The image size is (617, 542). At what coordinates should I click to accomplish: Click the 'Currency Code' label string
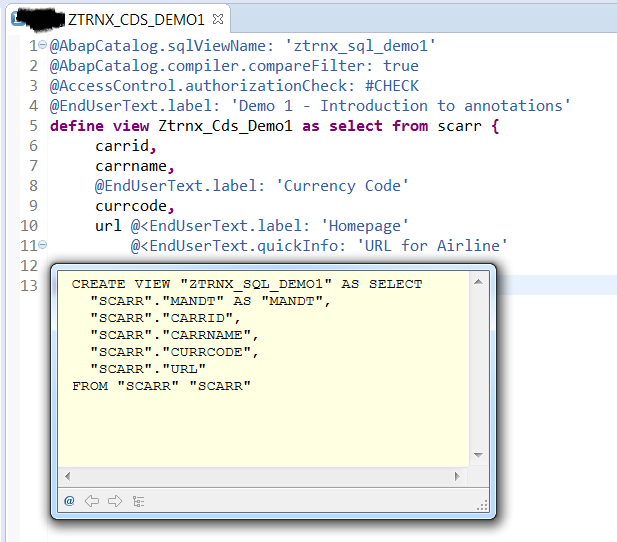pos(342,186)
